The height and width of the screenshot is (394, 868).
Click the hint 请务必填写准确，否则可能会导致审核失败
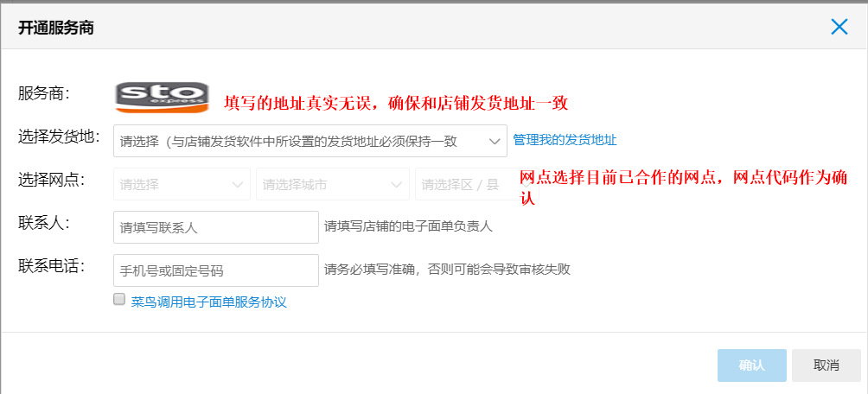pyautogui.click(x=447, y=270)
